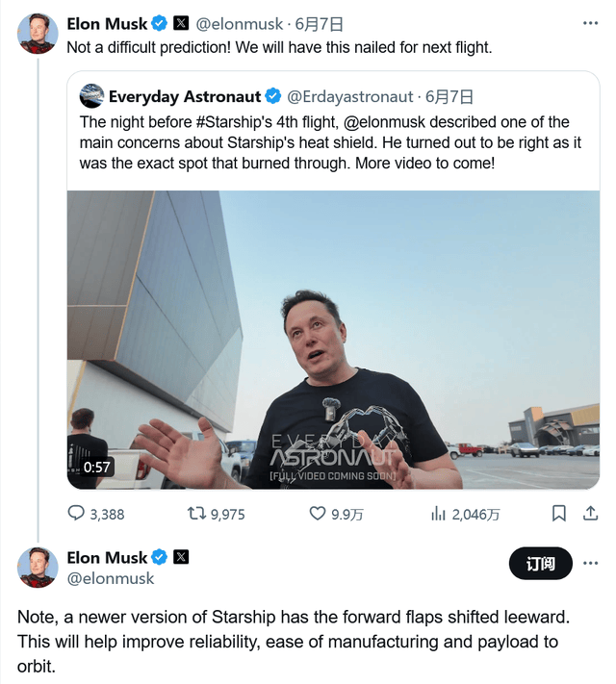Image resolution: width=616 pixels, height=684 pixels.
Task: Play the embedded Elon Musk video
Action: click(332, 340)
